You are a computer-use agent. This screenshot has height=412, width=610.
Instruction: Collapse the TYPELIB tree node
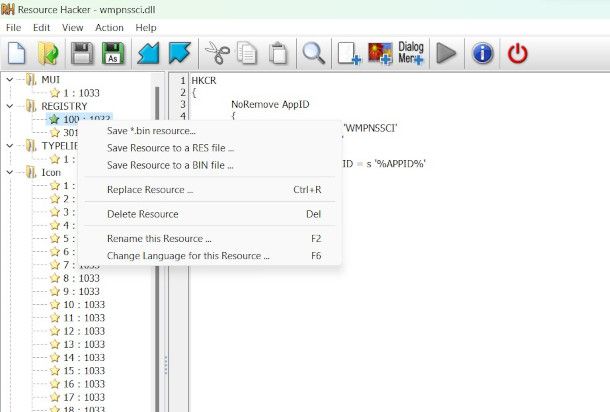coord(10,146)
